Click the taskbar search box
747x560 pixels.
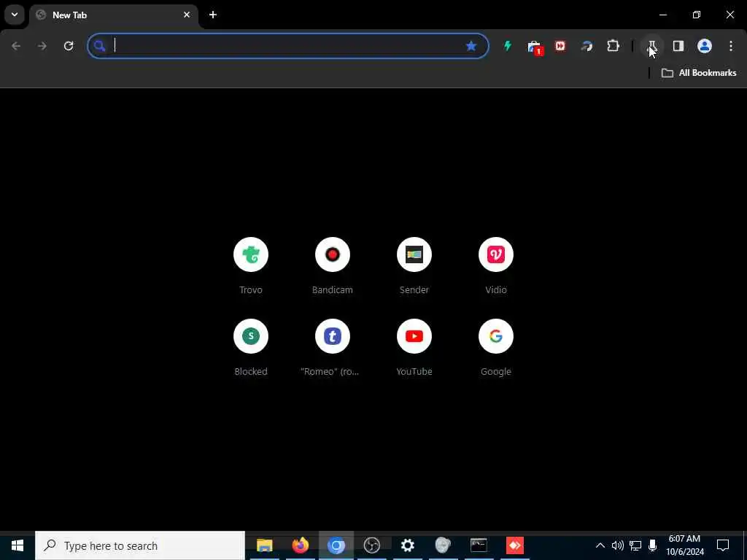140,545
